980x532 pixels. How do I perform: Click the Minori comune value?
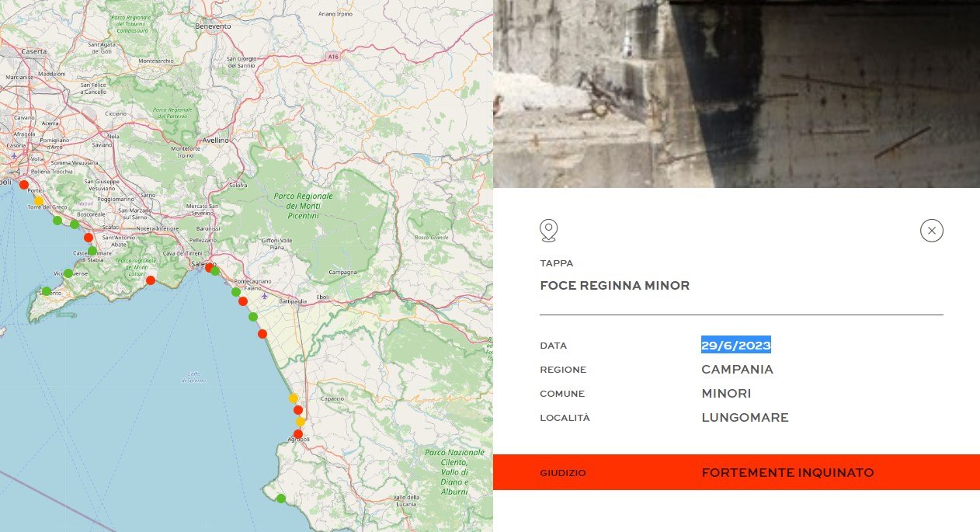click(725, 394)
